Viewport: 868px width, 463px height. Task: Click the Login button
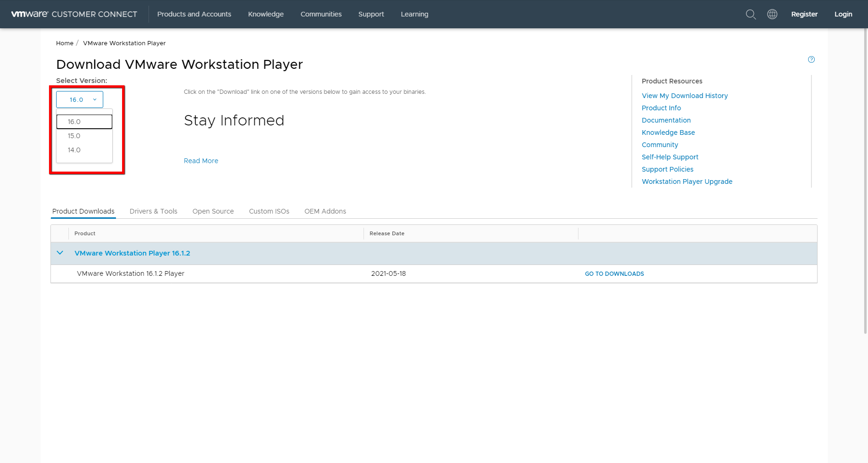click(x=843, y=14)
